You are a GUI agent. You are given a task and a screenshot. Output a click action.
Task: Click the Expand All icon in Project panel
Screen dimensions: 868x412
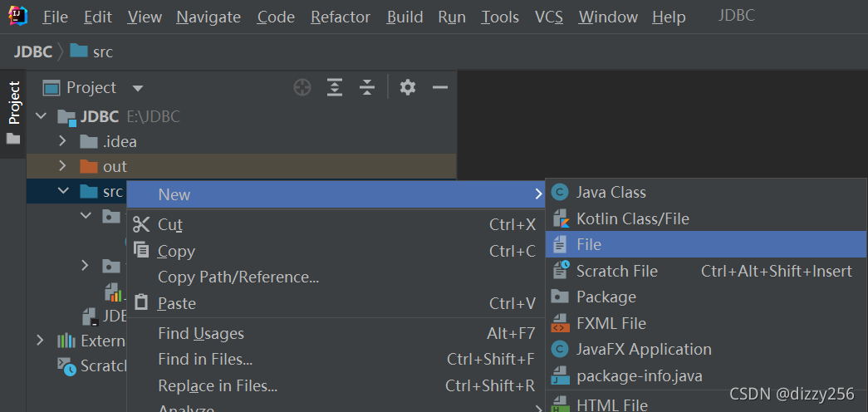pyautogui.click(x=335, y=87)
